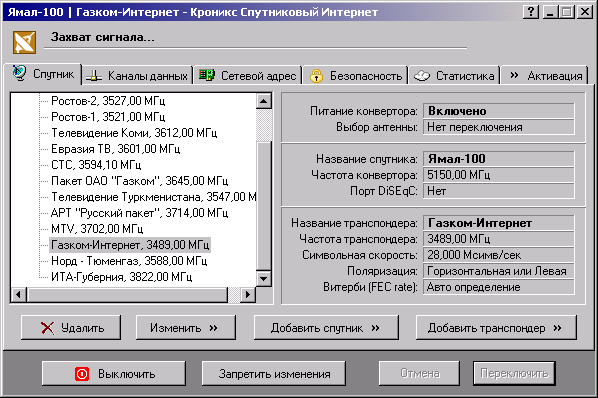This screenshot has width=598, height=398.
Task: Click the Питание конвертора value Включено
Action: click(498, 111)
